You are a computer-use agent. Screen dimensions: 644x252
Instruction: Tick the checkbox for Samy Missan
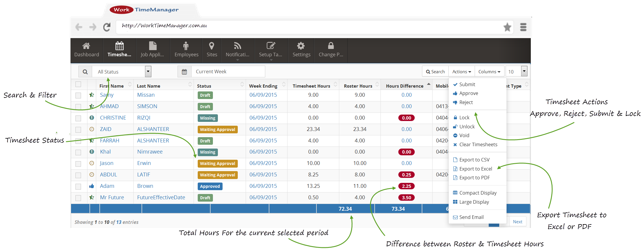coord(78,95)
